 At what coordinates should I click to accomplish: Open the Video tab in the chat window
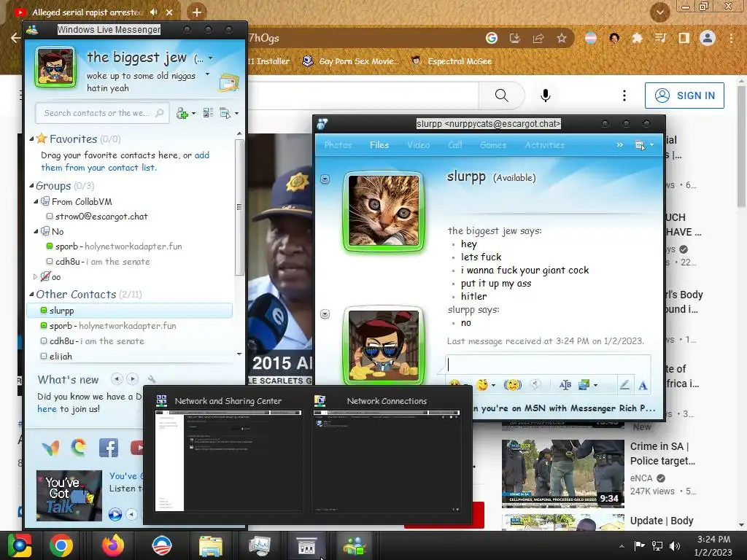418,145
